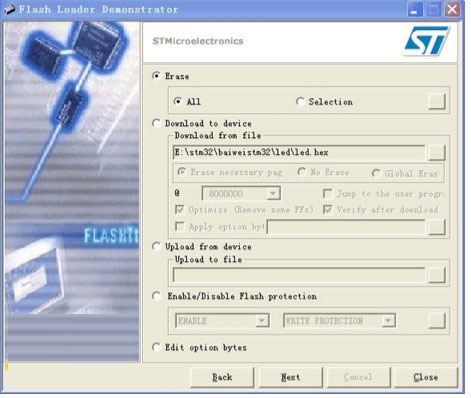This screenshot has height=398, width=471.
Task: Click the Next button
Action: pos(291,377)
